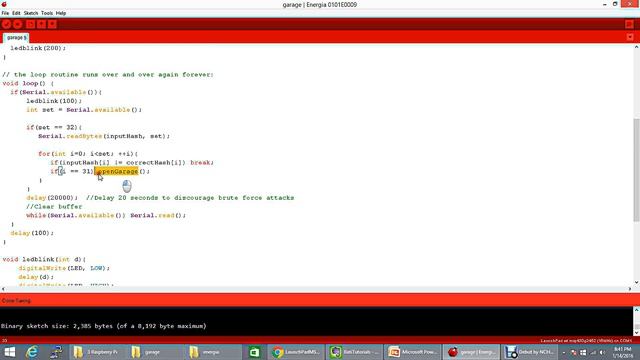
Task: Click the taskbar clock showing time
Action: 622,352
